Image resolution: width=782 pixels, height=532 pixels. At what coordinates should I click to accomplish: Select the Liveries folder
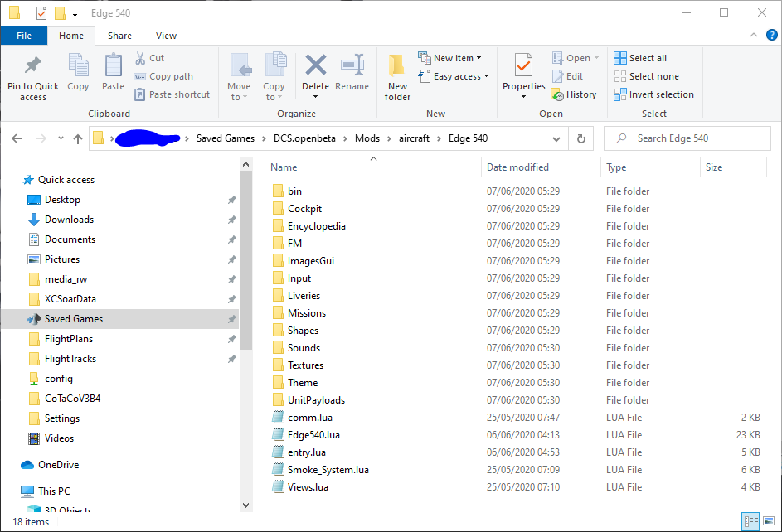pos(304,296)
